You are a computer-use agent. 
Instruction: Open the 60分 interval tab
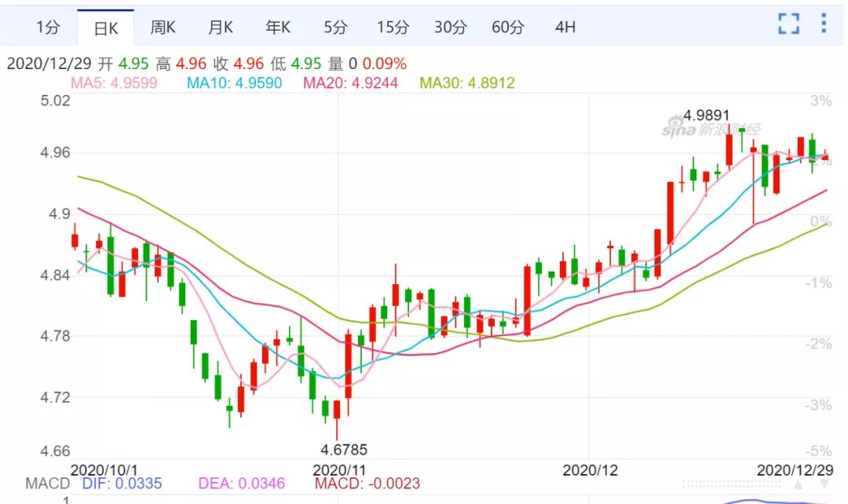pos(508,27)
